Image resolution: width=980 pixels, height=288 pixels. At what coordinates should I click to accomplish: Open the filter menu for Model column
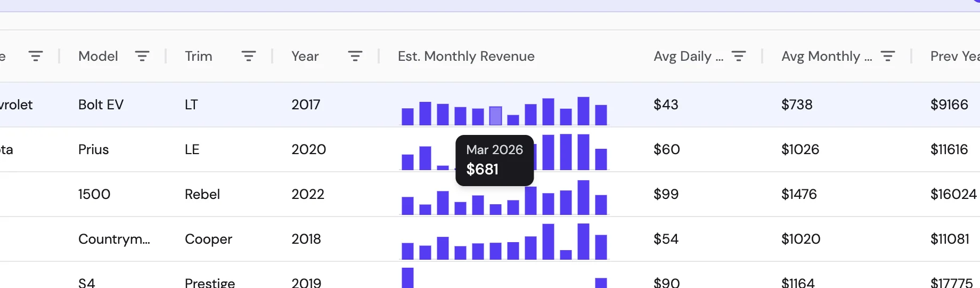pos(142,56)
